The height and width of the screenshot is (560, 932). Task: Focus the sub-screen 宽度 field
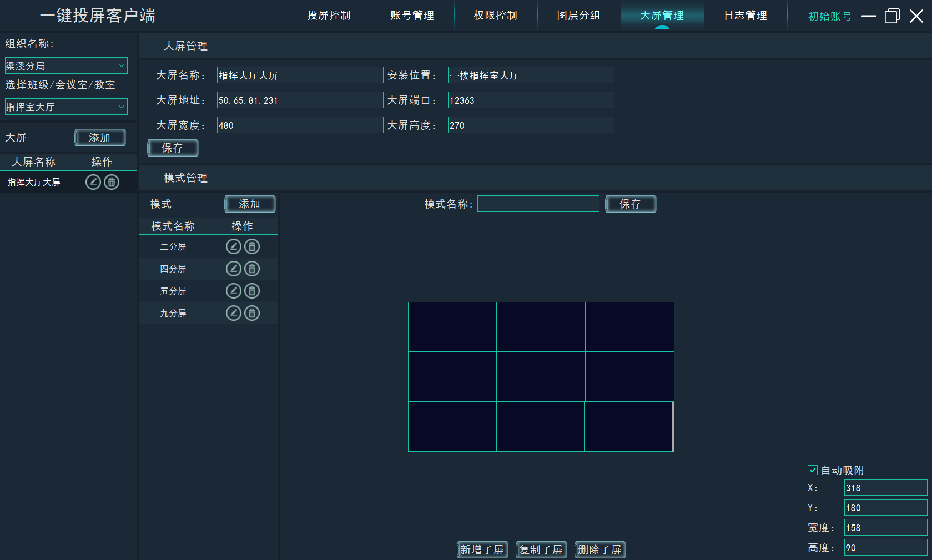pyautogui.click(x=885, y=527)
